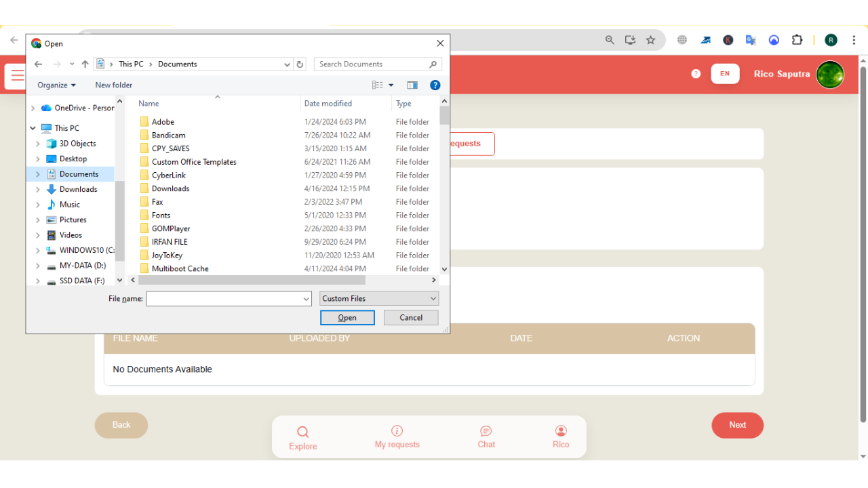Open the Organize menu
The image size is (868, 488).
pyautogui.click(x=56, y=85)
